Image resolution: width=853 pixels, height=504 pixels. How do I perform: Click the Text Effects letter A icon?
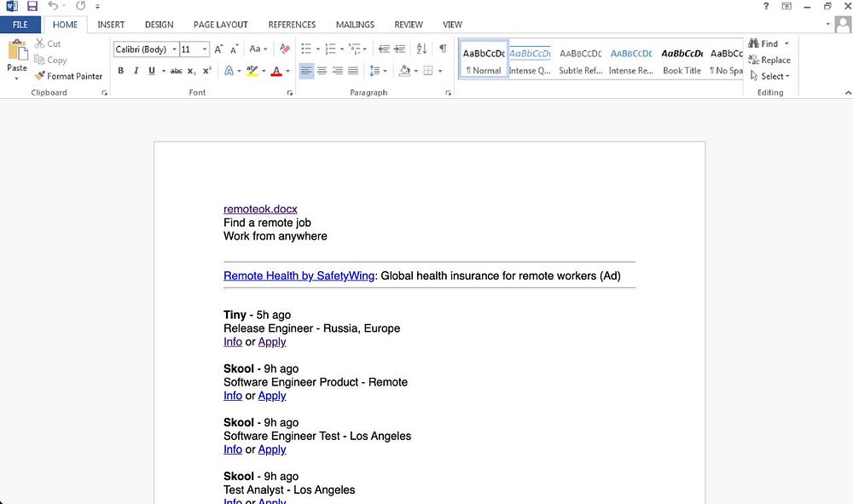[229, 71]
